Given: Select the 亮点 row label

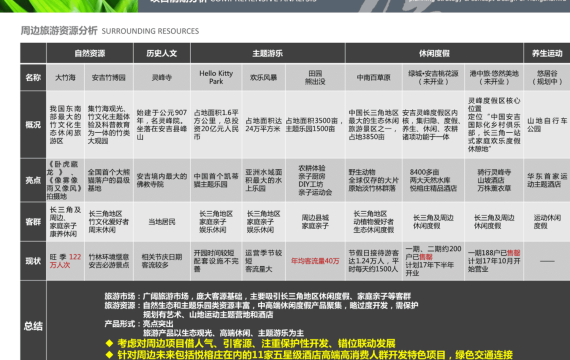Looking at the screenshot, I should pyautogui.click(x=33, y=180).
